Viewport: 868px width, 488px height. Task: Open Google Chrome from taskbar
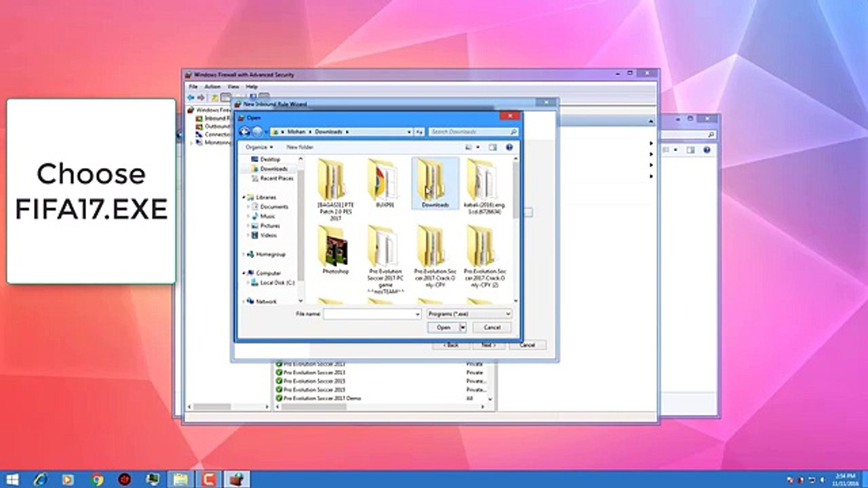tap(96, 479)
